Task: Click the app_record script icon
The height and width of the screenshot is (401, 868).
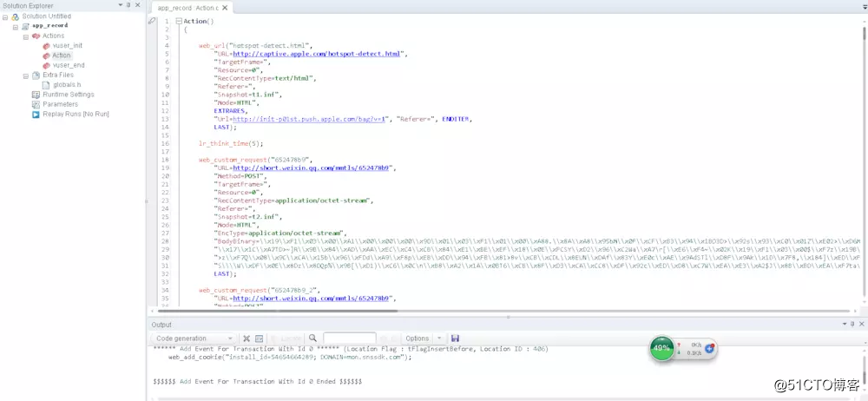Action: pyautogui.click(x=25, y=26)
